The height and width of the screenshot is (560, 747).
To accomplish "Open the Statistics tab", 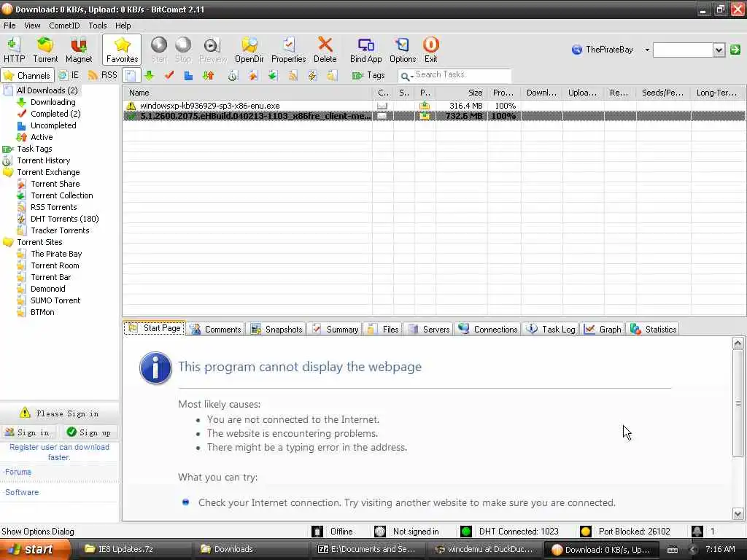I will point(653,329).
